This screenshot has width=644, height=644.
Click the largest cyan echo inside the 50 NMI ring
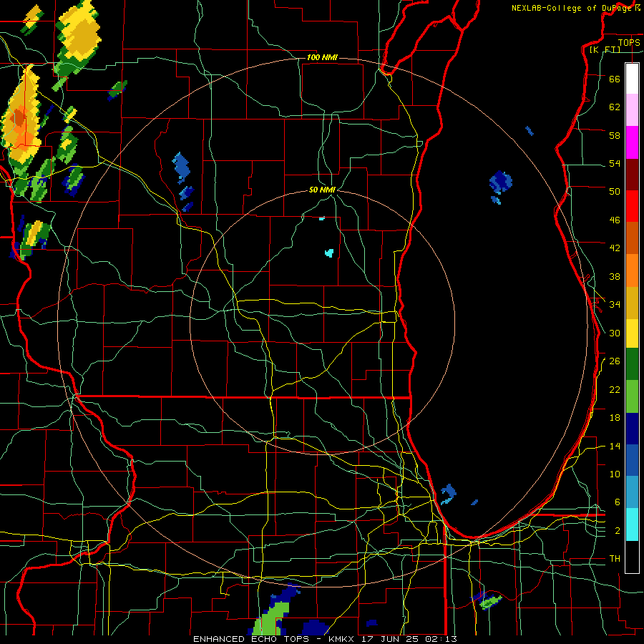tap(329, 253)
